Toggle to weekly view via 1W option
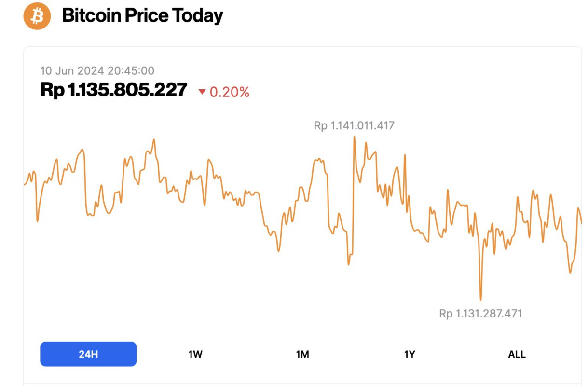Image resolution: width=588 pixels, height=386 pixels. point(194,354)
